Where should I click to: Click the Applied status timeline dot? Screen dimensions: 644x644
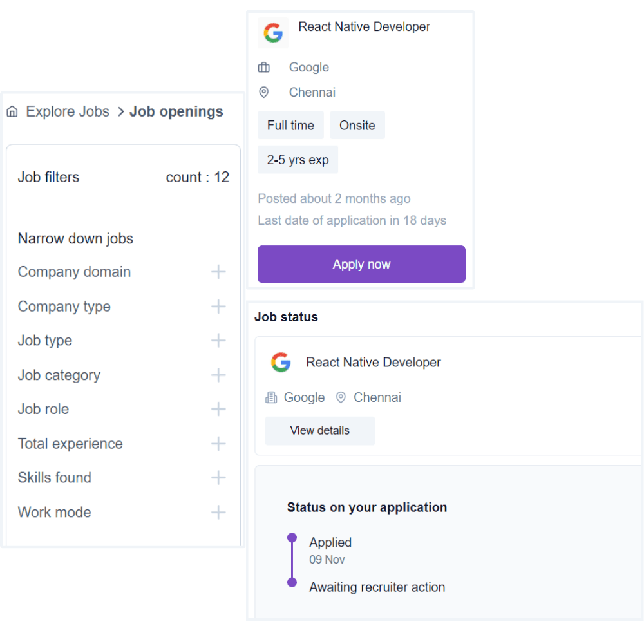click(292, 537)
